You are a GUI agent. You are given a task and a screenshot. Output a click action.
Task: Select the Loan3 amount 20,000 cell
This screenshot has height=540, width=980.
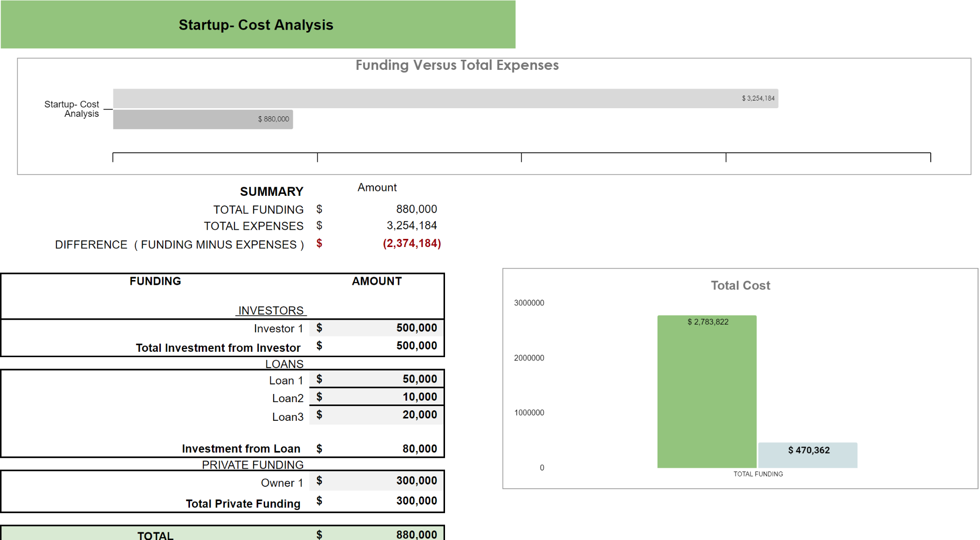[x=377, y=415]
